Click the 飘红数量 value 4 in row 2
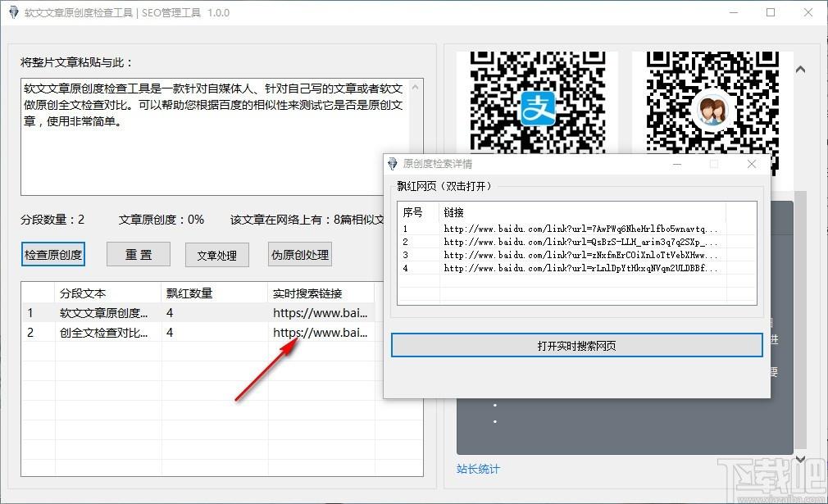Image resolution: width=828 pixels, height=504 pixels. click(170, 333)
